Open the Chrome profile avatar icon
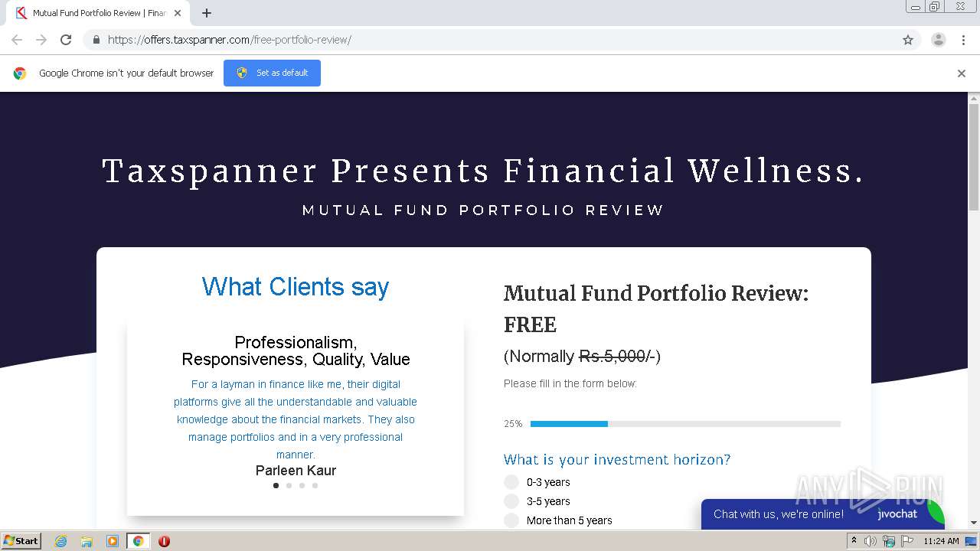Image resolution: width=980 pixels, height=551 pixels. click(x=938, y=40)
